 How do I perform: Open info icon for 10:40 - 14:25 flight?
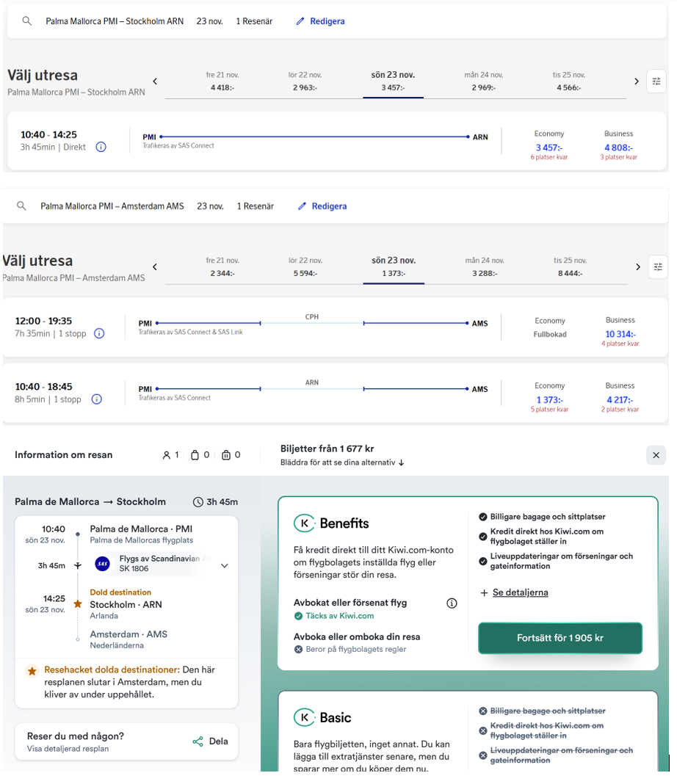101,147
